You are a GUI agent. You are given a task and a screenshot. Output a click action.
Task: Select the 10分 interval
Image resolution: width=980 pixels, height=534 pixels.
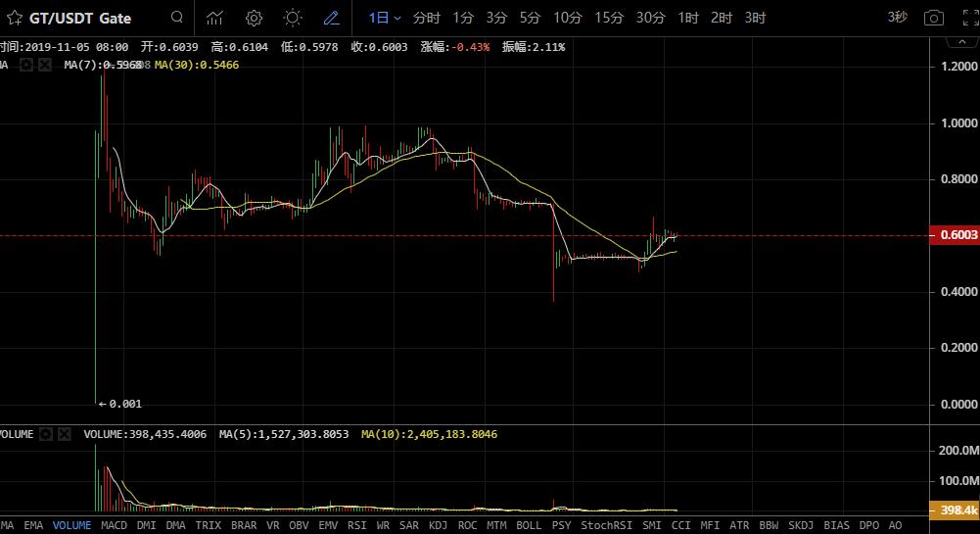point(568,18)
